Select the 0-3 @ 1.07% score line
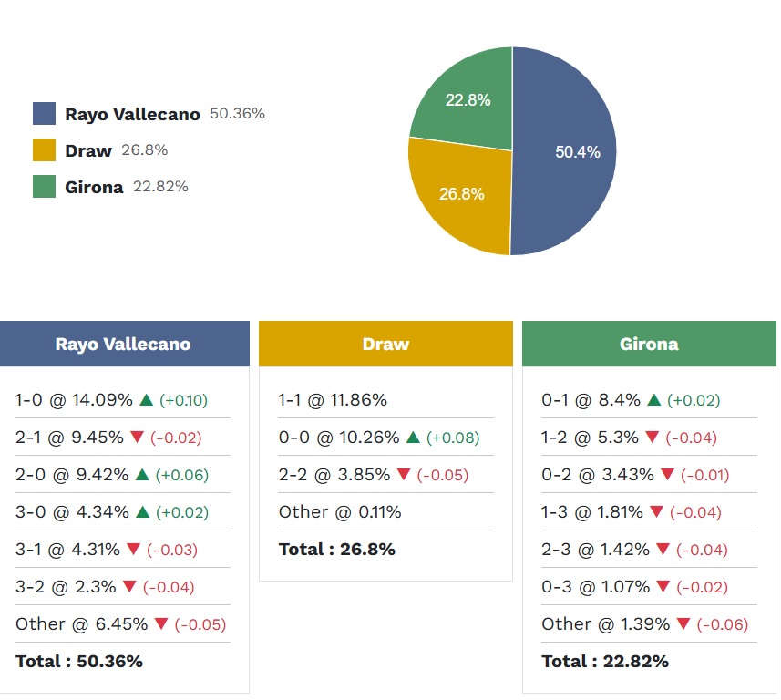The height and width of the screenshot is (700, 781). (595, 587)
